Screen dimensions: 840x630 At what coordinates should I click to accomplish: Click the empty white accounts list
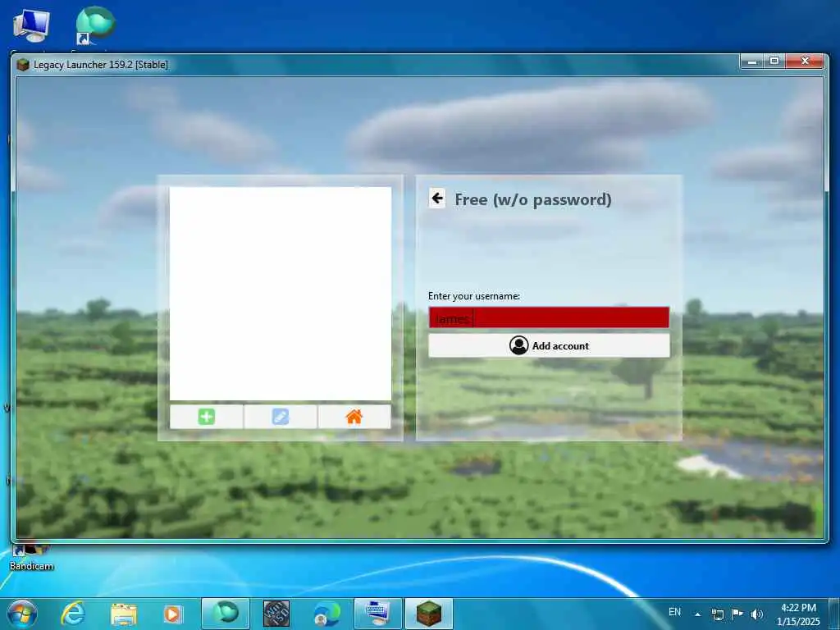tap(281, 293)
